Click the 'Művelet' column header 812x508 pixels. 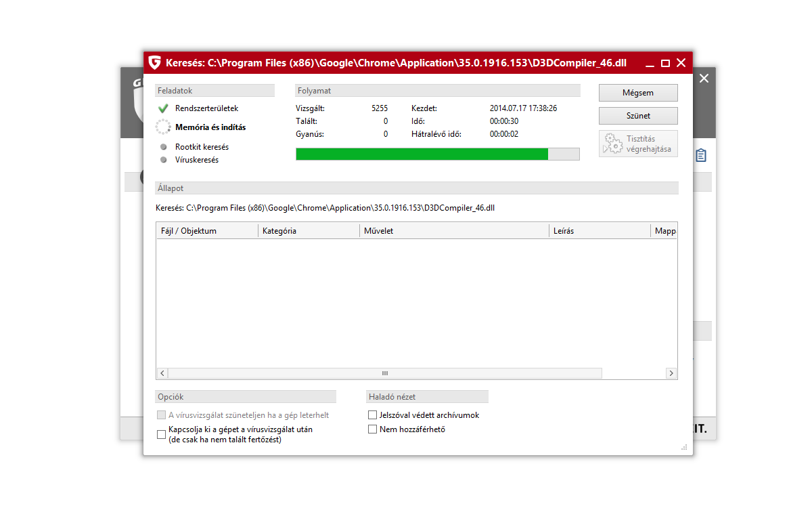tap(454, 231)
